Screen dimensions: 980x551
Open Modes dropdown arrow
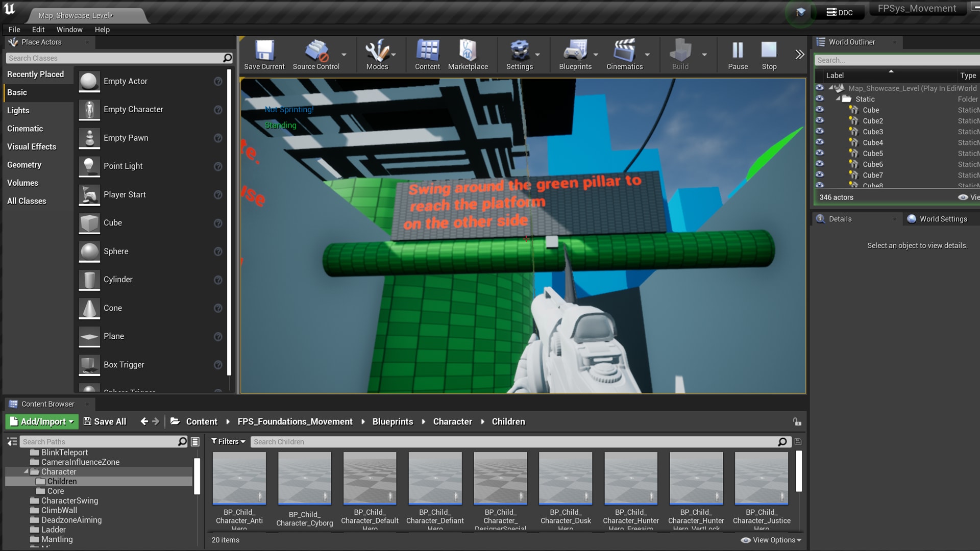point(394,55)
